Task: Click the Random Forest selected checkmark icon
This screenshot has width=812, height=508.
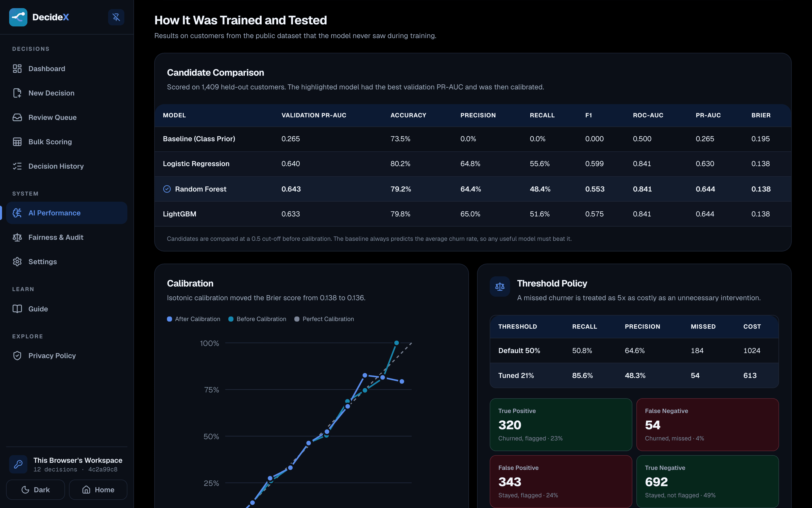Action: click(167, 189)
